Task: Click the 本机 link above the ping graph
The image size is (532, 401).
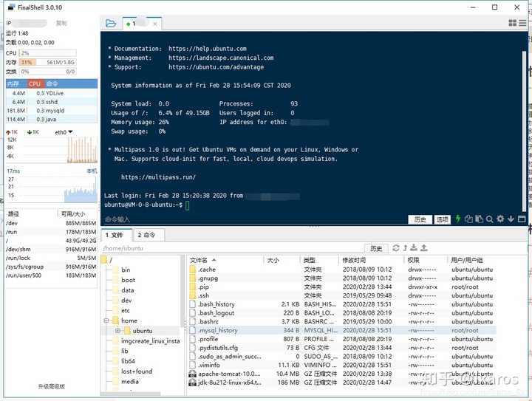Action: (92, 171)
